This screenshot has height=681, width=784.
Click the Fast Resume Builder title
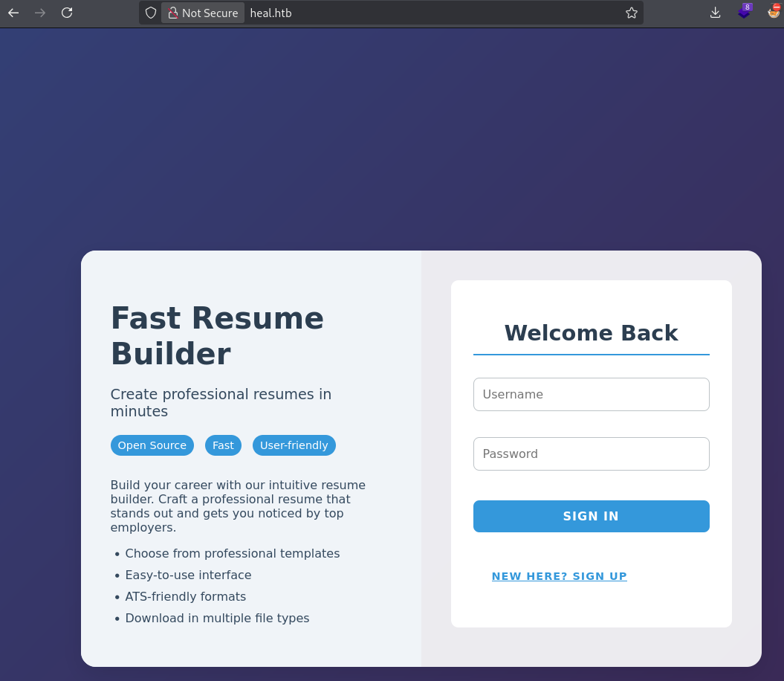[x=217, y=336]
